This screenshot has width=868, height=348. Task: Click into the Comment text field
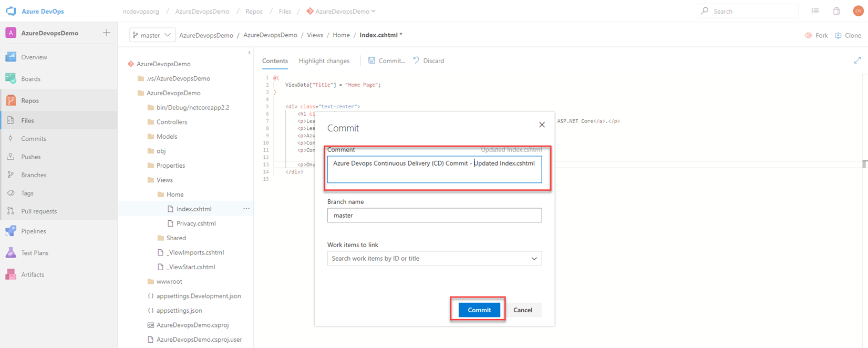tap(435, 169)
